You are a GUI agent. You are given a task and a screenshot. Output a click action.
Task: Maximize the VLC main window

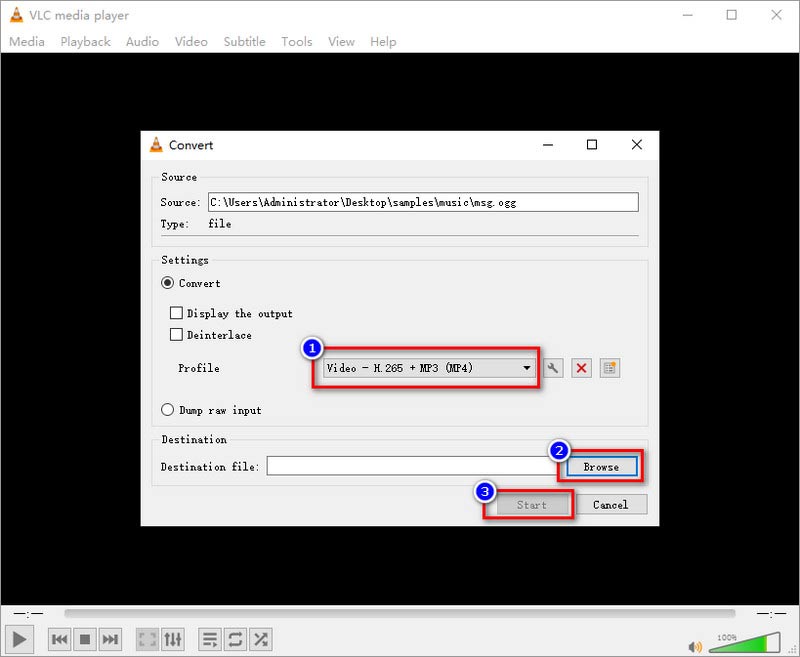[x=732, y=15]
